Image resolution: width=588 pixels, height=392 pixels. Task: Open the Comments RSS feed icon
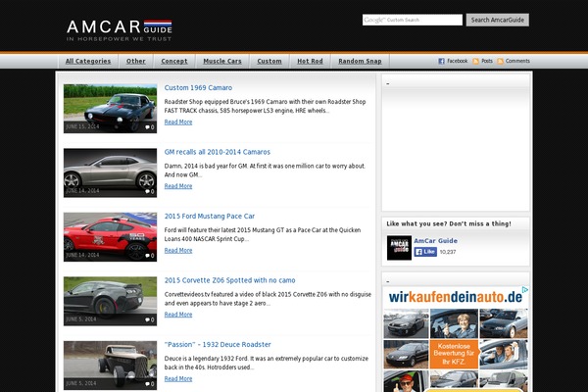[501, 61]
